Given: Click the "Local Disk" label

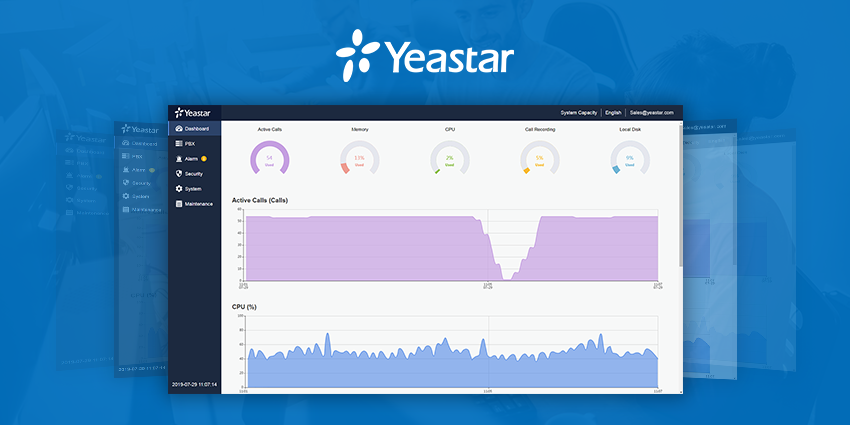Looking at the screenshot, I should [x=630, y=130].
